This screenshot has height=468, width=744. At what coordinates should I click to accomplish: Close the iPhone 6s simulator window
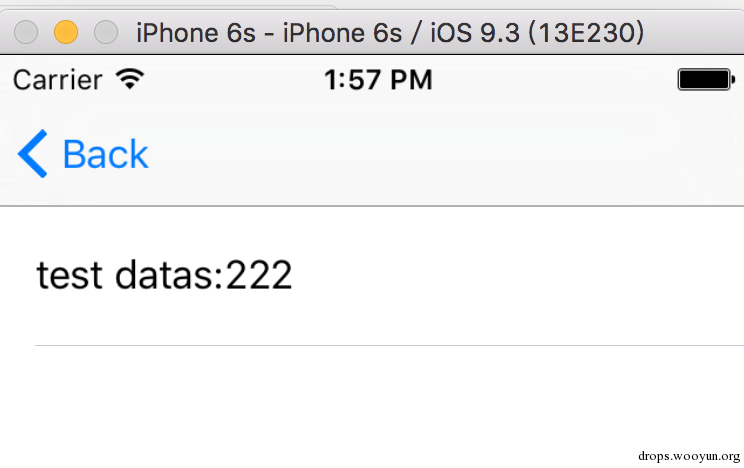[x=27, y=32]
